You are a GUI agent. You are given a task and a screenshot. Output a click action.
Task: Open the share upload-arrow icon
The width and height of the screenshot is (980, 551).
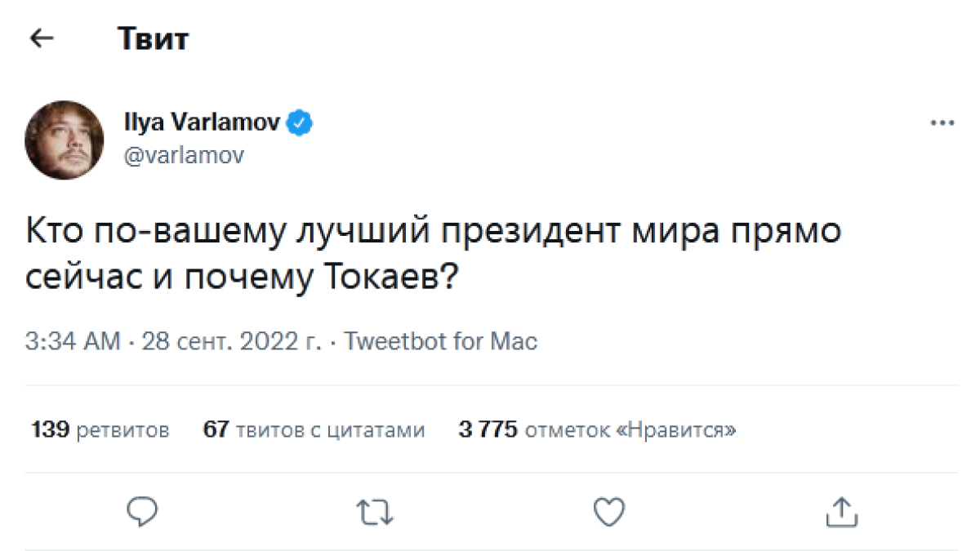(841, 513)
